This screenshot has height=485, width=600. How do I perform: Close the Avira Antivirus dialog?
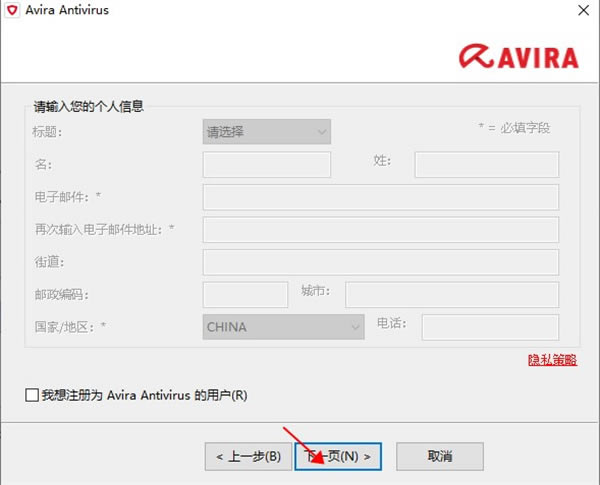[x=583, y=10]
